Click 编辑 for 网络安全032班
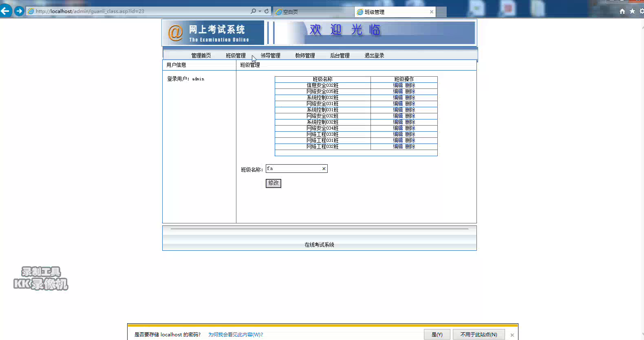This screenshot has height=340, width=644. click(x=398, y=116)
